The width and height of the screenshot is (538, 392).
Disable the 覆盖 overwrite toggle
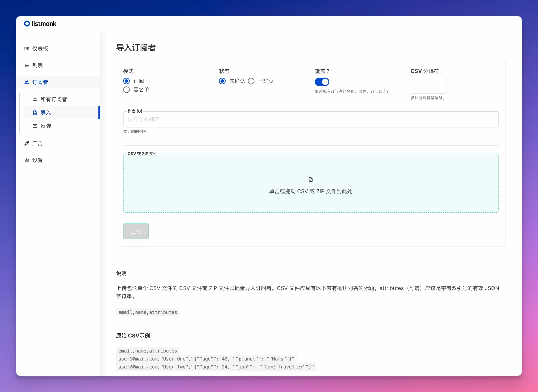(322, 82)
